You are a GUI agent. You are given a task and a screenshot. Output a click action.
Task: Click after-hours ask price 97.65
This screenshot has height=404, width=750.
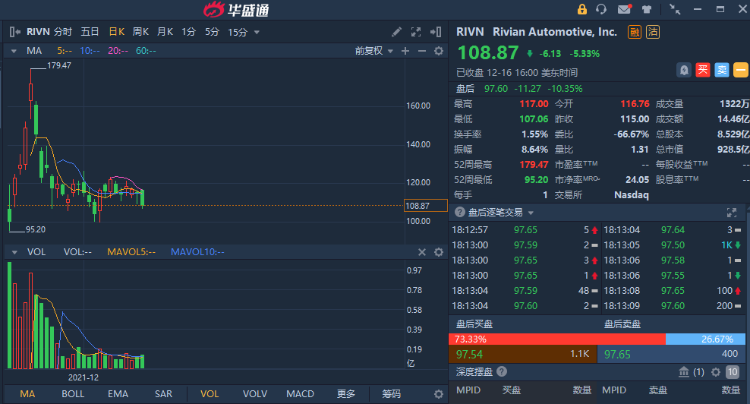coord(617,354)
